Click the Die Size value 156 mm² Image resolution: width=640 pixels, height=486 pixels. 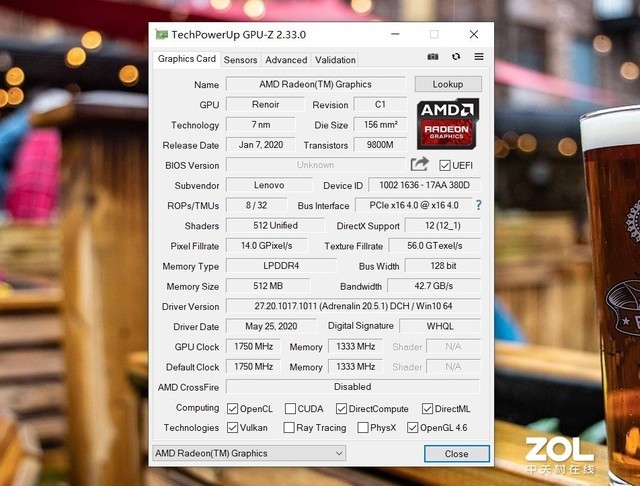click(x=380, y=124)
